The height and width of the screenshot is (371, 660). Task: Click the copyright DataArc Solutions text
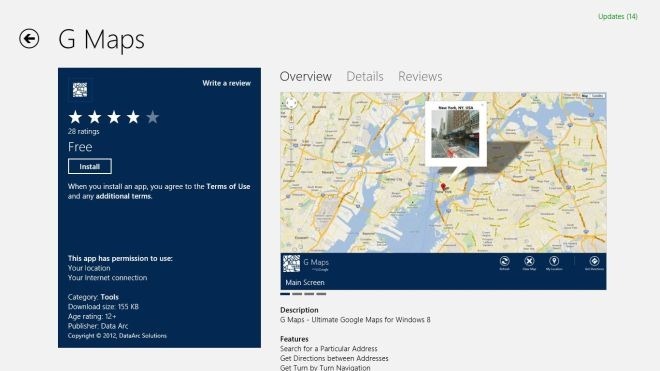[x=117, y=336]
